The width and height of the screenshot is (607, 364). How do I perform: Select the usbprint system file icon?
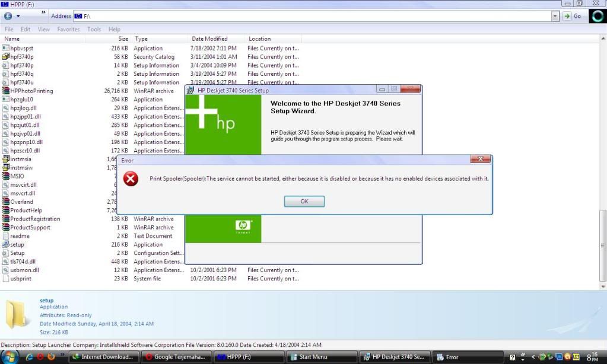[x=5, y=278]
